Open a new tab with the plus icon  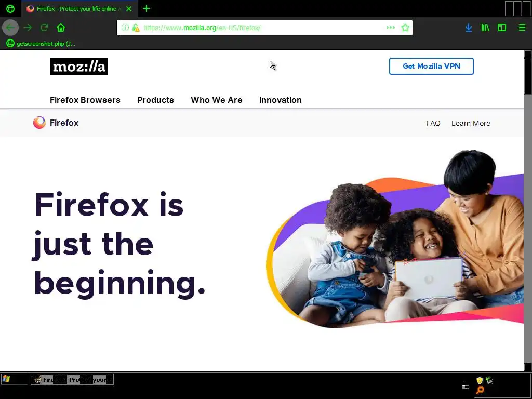[x=146, y=8]
